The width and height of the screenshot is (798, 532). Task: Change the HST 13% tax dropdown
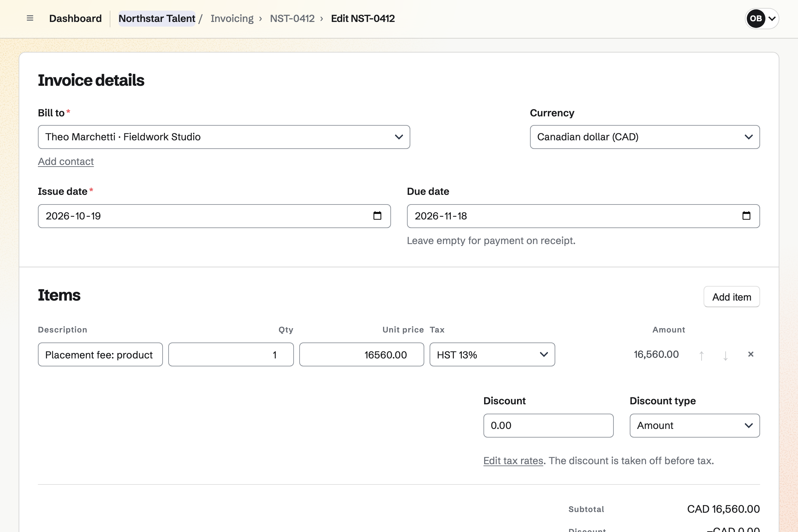pyautogui.click(x=492, y=354)
